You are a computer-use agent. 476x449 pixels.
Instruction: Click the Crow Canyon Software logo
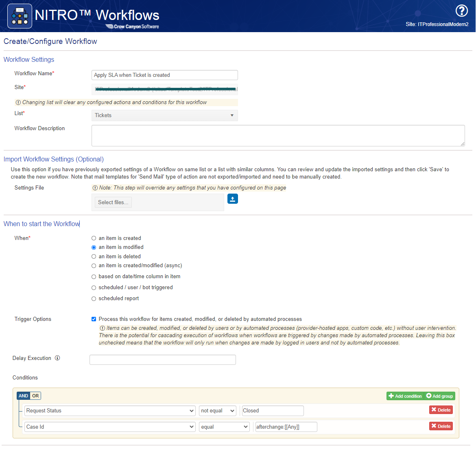point(132,27)
